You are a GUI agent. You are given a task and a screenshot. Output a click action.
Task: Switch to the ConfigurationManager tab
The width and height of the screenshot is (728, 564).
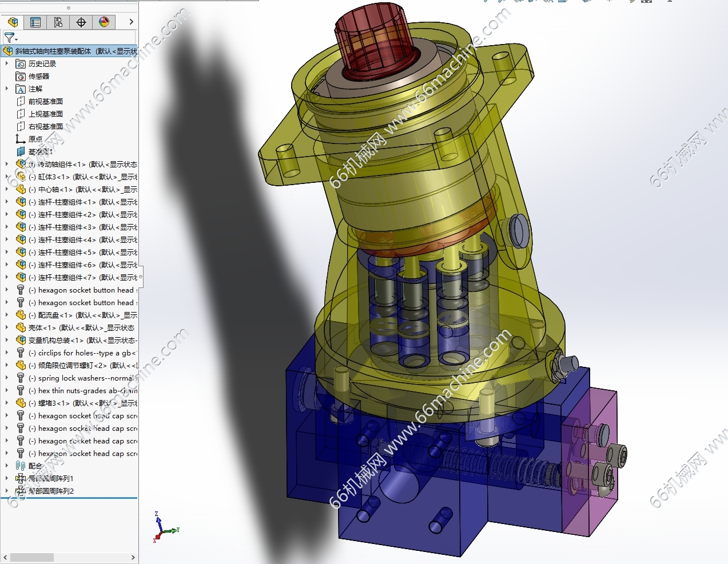pyautogui.click(x=58, y=22)
